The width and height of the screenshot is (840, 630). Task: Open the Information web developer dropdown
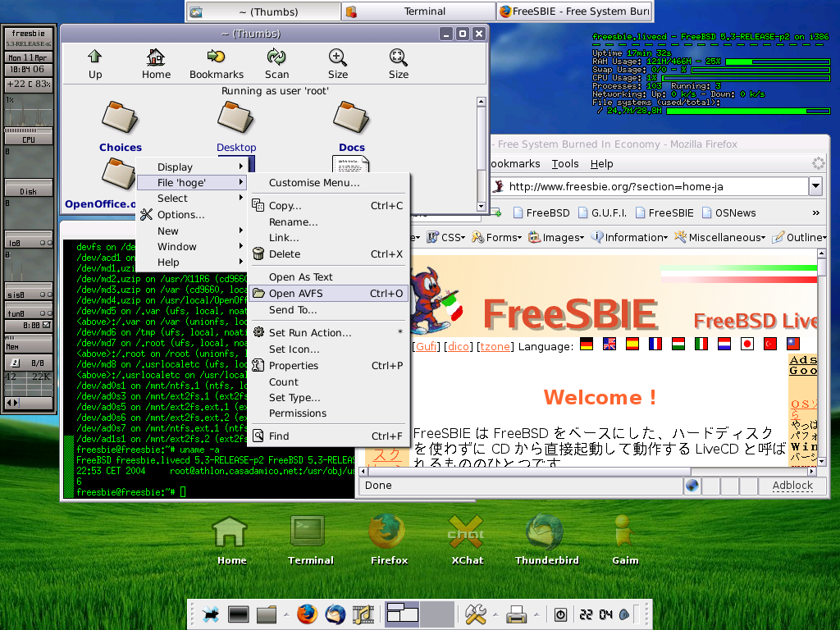pyautogui.click(x=629, y=237)
